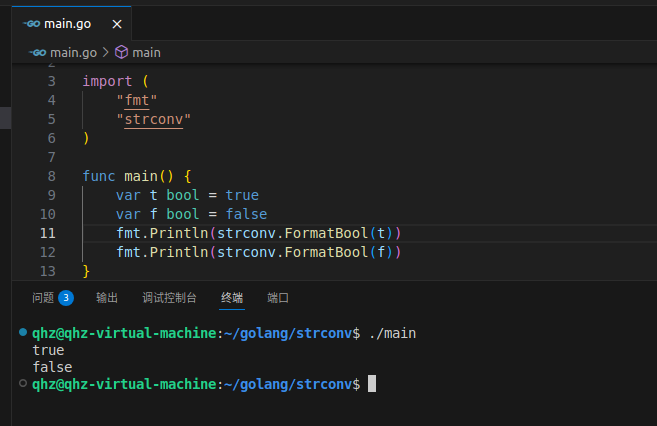Click closing brace on line 13
The width and height of the screenshot is (657, 426).
coord(86,271)
